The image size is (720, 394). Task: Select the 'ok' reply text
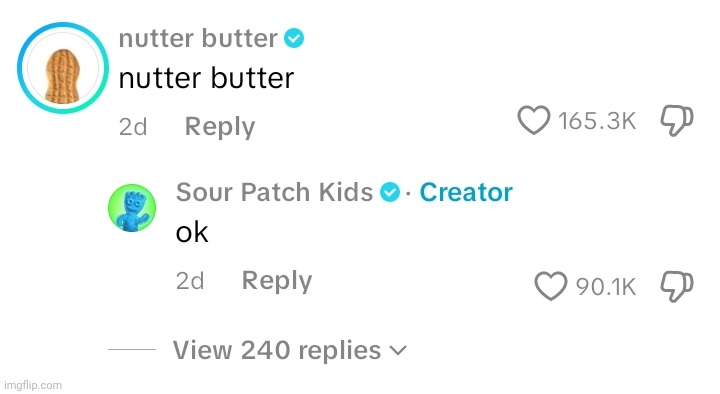pyautogui.click(x=192, y=232)
